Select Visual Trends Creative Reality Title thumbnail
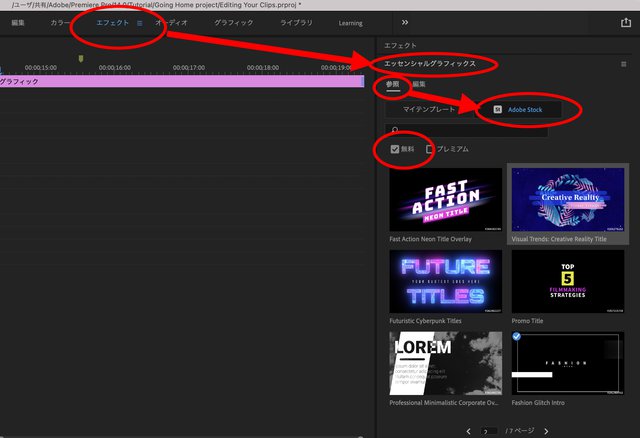Viewport: 640px width, 438px height. (568, 200)
